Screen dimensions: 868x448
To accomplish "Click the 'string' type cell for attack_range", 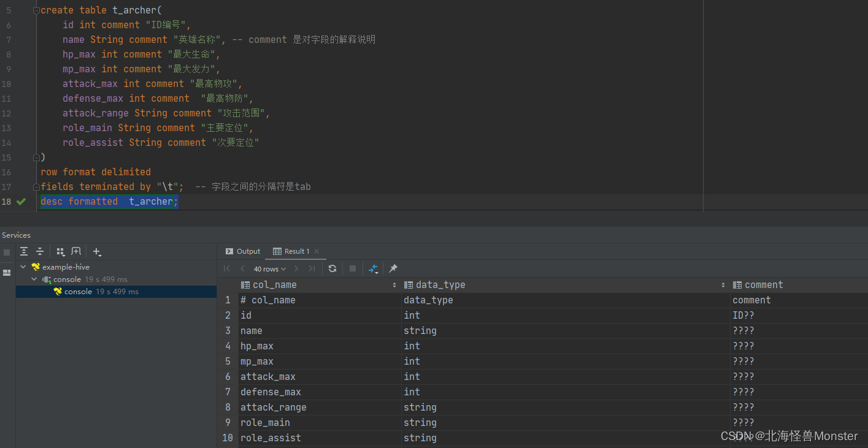I will pos(566,408).
